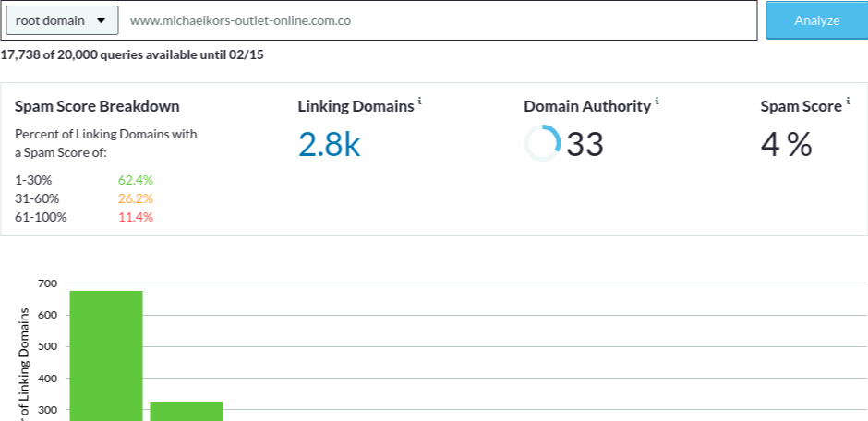
Task: Open the root domain dropdown
Action: [x=62, y=20]
